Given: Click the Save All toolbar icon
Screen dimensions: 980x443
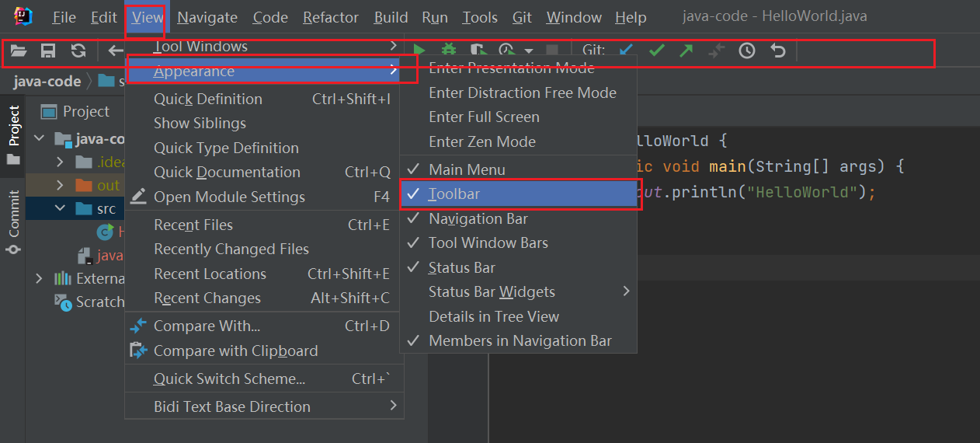Looking at the screenshot, I should click(x=48, y=51).
